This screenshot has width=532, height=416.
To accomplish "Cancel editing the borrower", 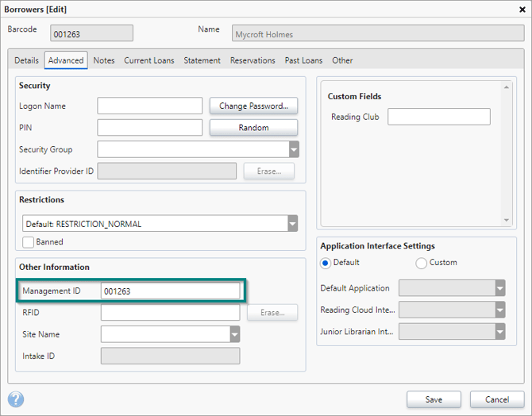I will point(497,399).
